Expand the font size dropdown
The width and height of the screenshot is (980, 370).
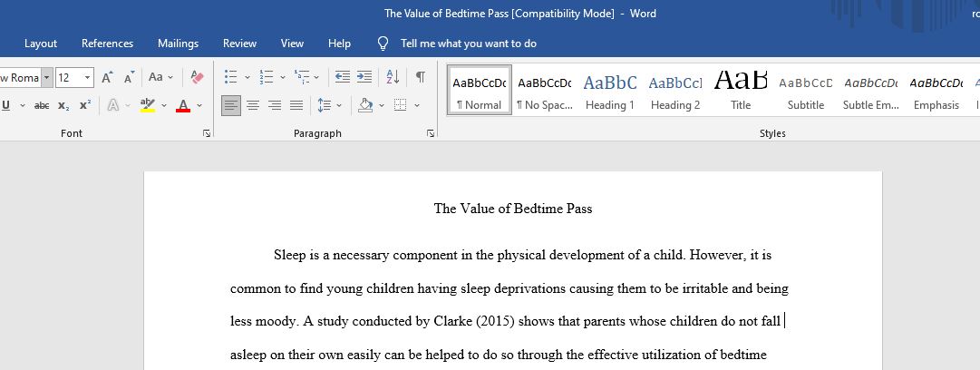click(88, 77)
